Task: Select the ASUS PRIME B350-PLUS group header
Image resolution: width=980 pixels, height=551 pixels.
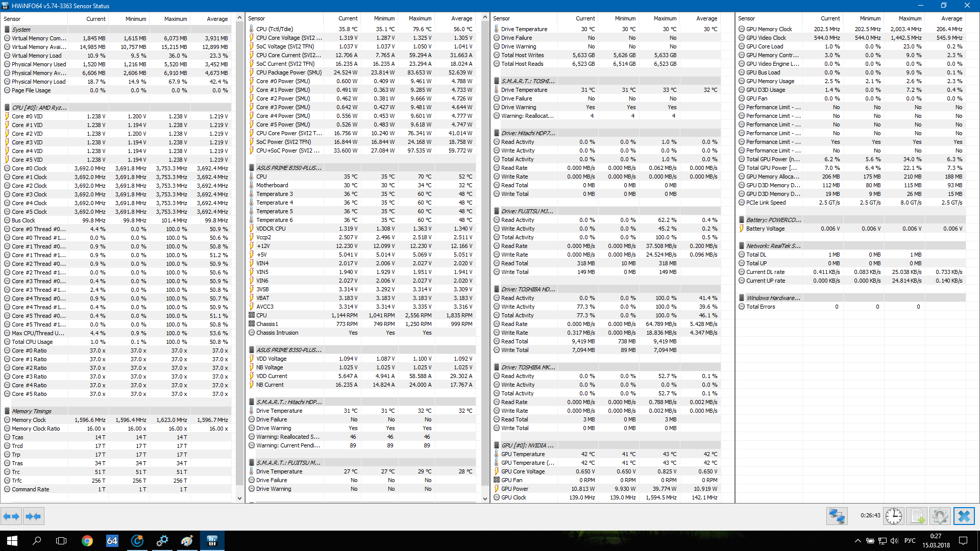Action: click(x=288, y=168)
